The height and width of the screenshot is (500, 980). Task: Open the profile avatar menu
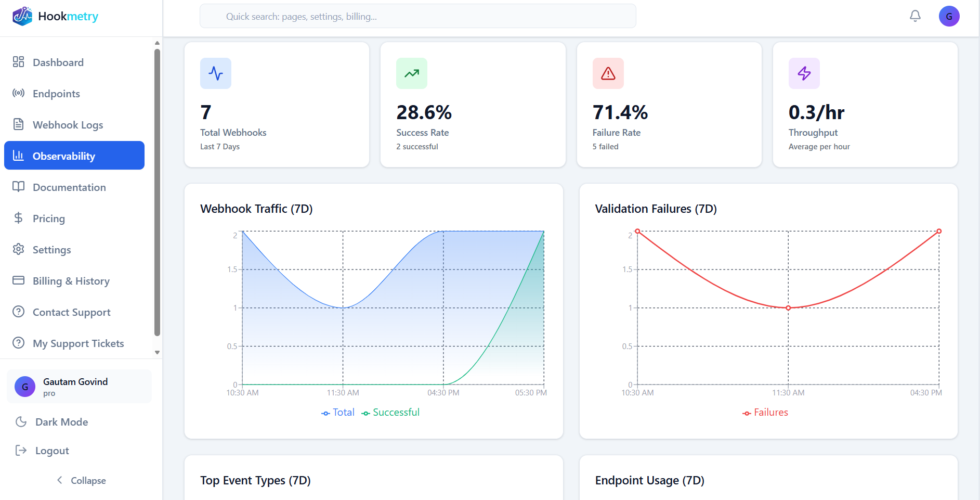(x=949, y=16)
